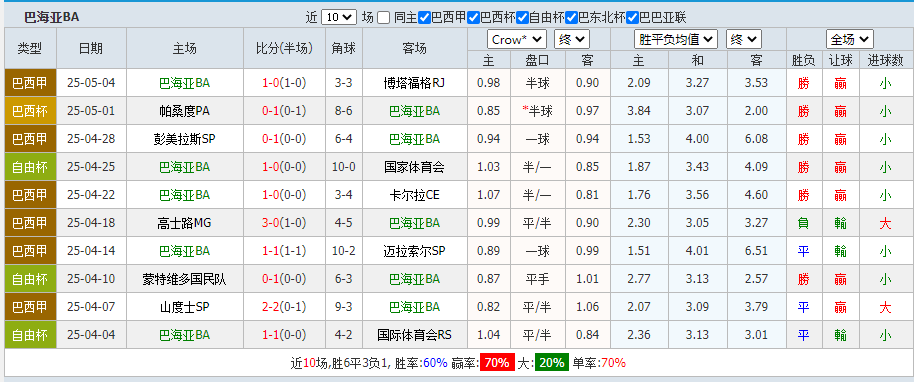Click the *半球 handicap on 25-05-01 row
Screen dimensions: 914x382
point(537,111)
